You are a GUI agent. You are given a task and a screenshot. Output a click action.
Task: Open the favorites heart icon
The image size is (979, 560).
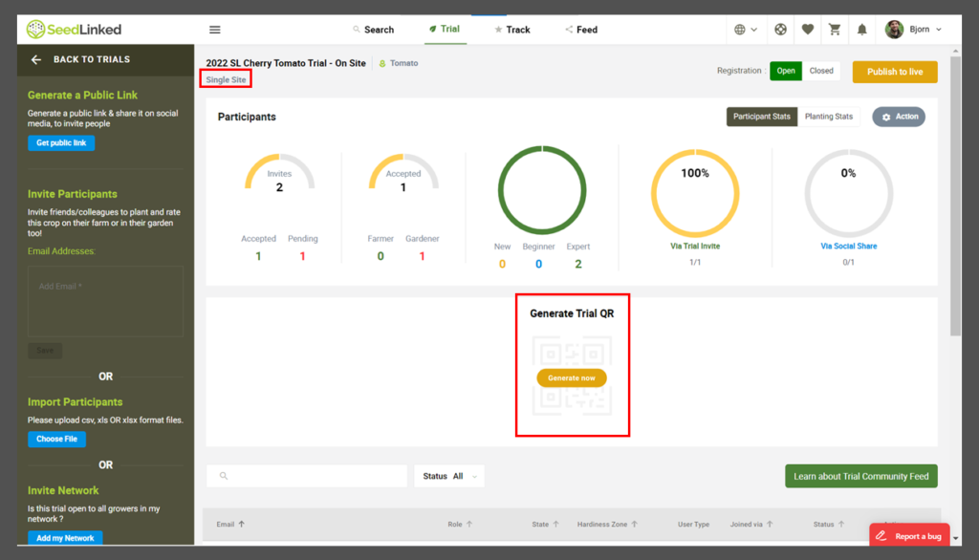807,30
